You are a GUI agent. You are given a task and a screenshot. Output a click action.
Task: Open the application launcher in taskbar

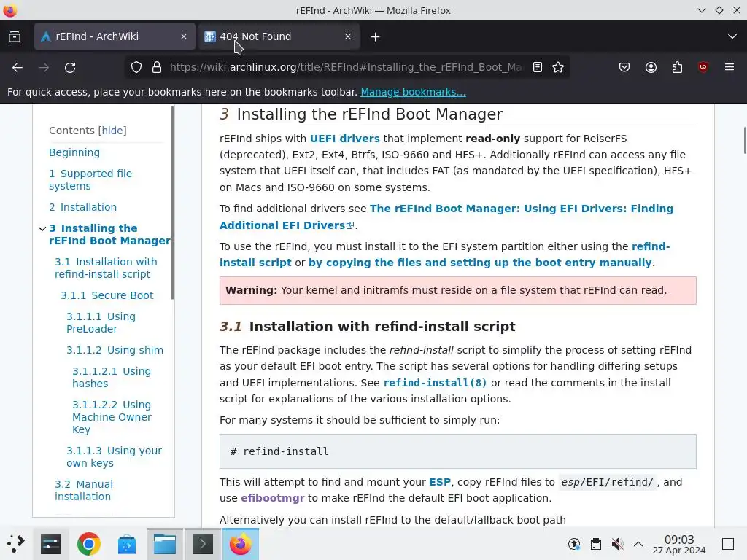(16, 544)
